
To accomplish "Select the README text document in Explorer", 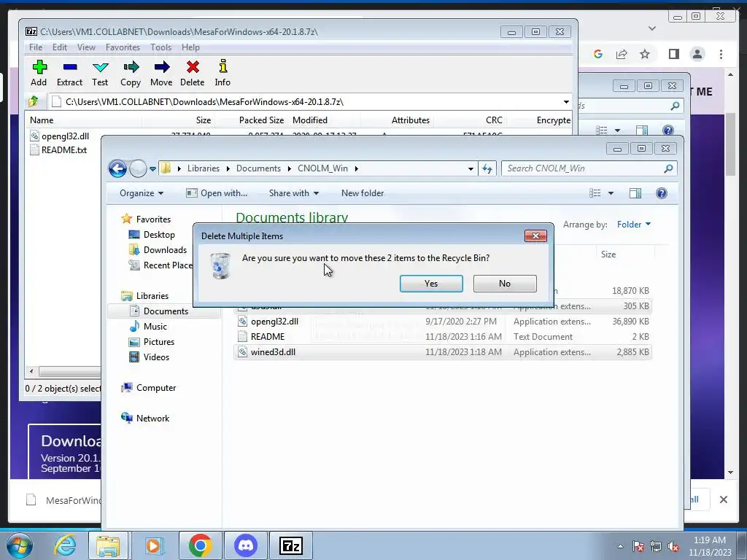I will (x=443, y=337).
